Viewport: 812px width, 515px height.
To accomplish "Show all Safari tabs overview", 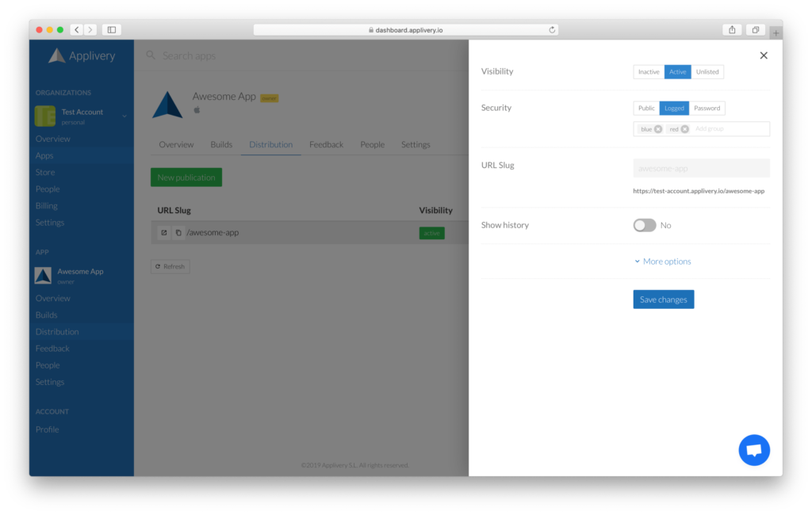I will point(756,30).
